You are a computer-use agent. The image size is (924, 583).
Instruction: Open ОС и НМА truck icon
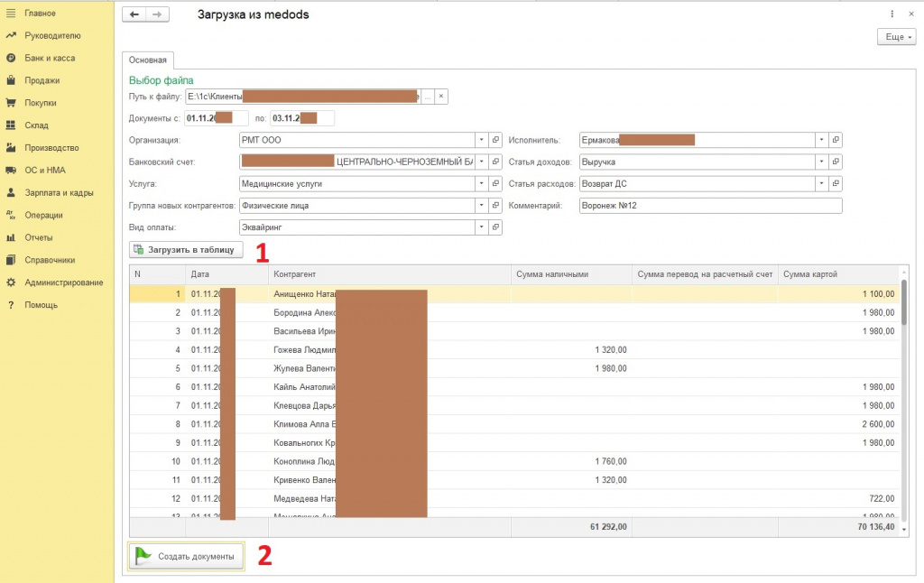[11, 170]
